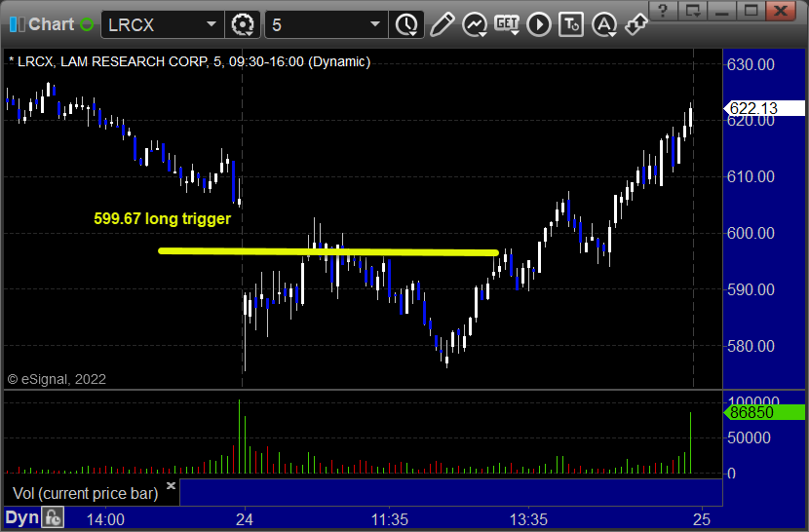This screenshot has width=809, height=532.
Task: Click the 590.00 price axis label
Action: click(751, 290)
